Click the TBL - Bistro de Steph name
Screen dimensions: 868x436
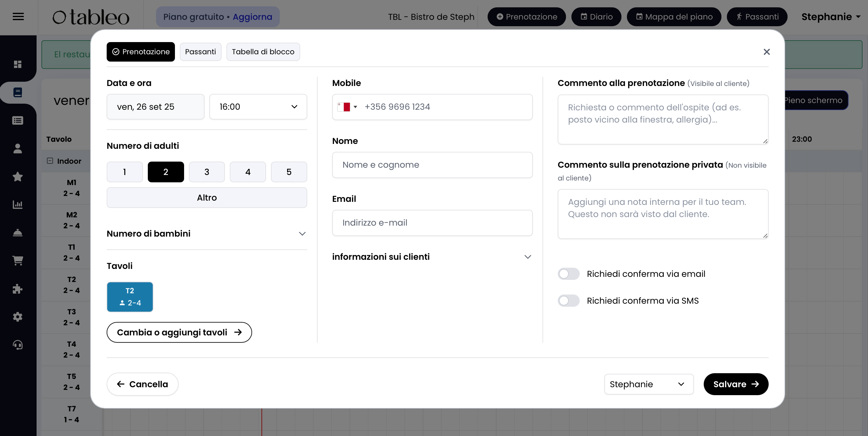[431, 17]
